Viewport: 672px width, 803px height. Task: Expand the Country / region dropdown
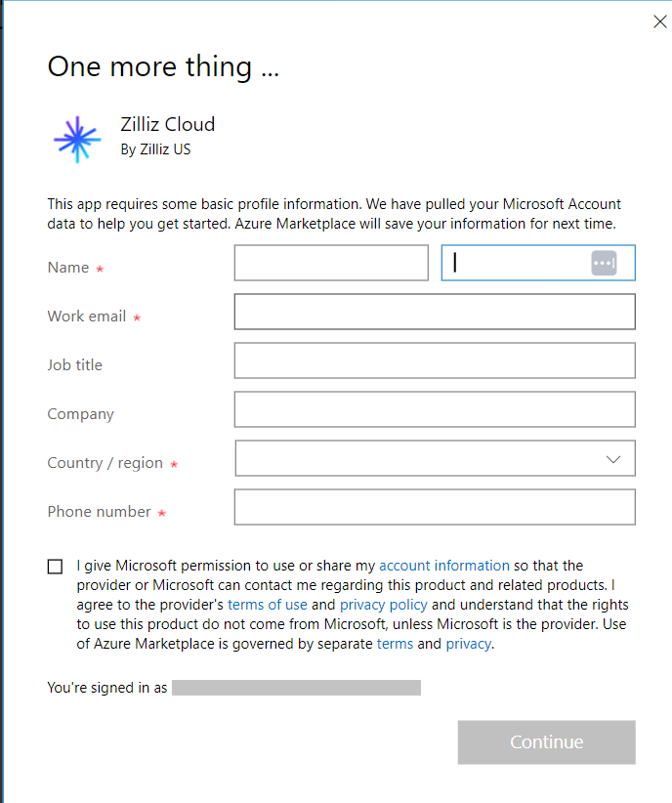[435, 458]
